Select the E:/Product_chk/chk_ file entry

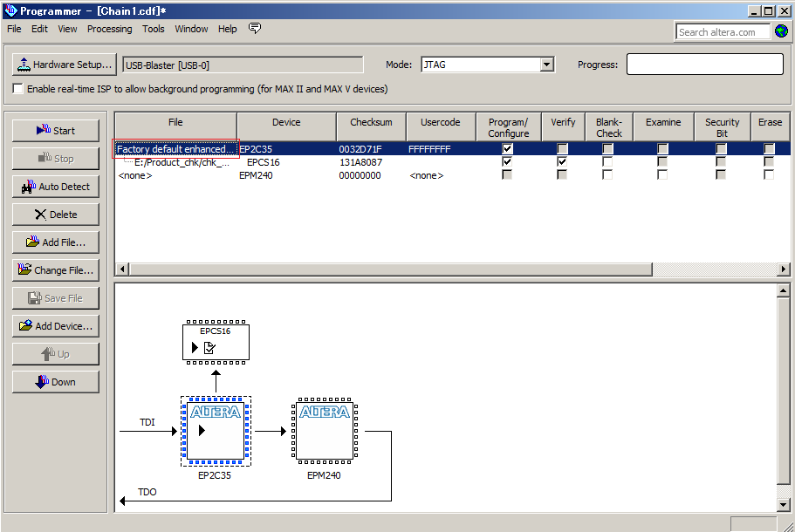point(182,162)
